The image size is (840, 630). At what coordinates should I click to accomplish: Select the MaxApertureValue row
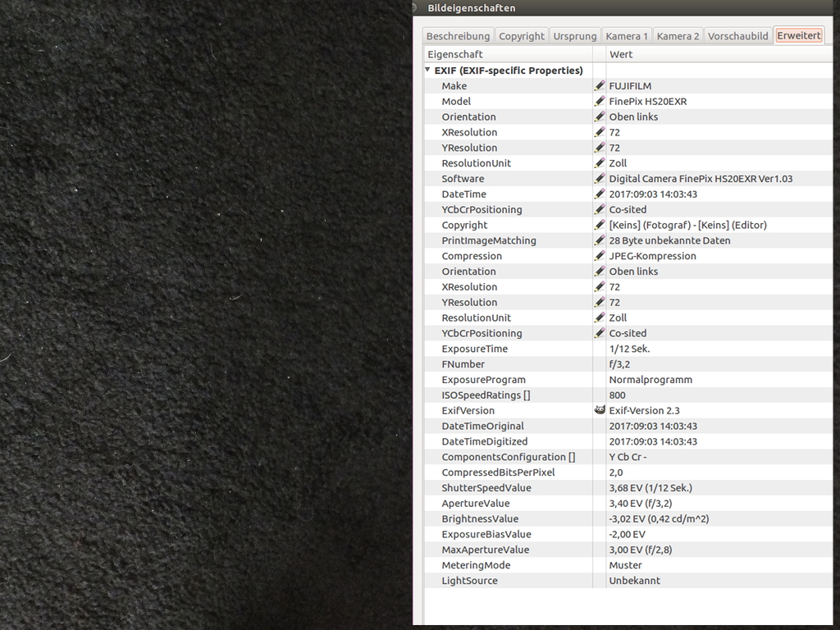pyautogui.click(x=628, y=550)
